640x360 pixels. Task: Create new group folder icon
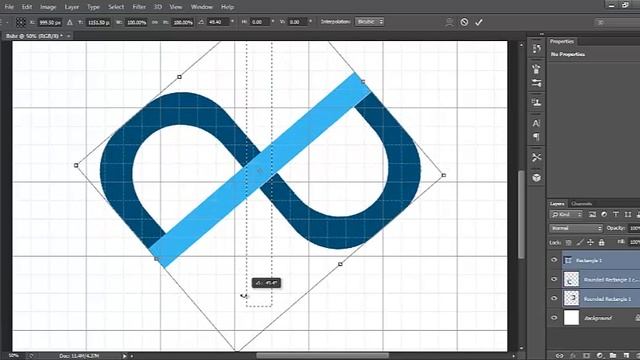[613, 356]
